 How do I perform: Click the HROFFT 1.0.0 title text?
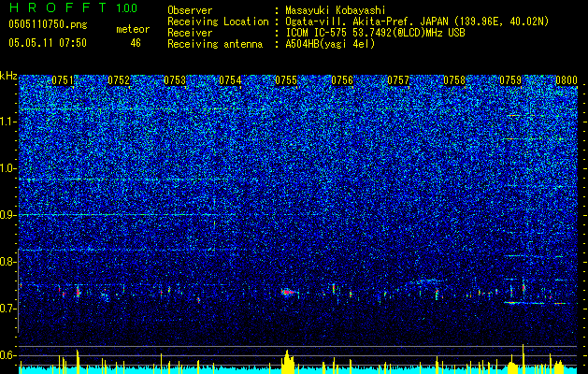tap(73, 7)
